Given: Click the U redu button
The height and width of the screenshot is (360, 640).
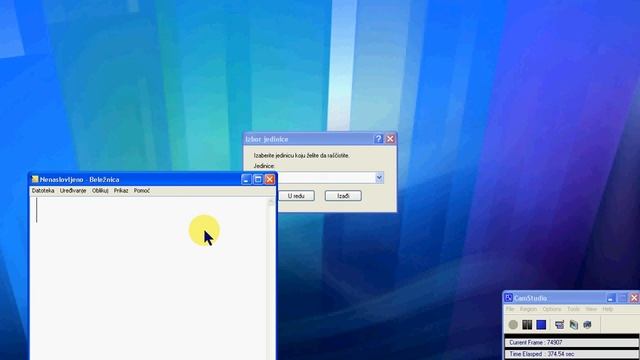Looking at the screenshot, I should point(296,196).
